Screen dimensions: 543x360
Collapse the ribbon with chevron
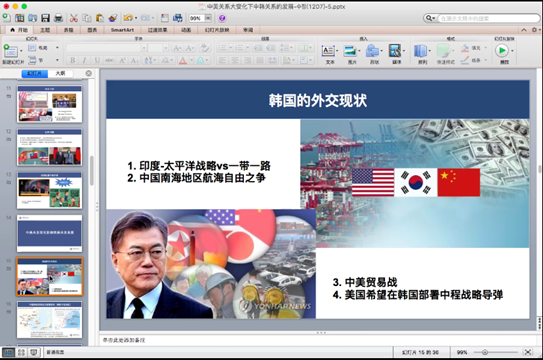(524, 30)
